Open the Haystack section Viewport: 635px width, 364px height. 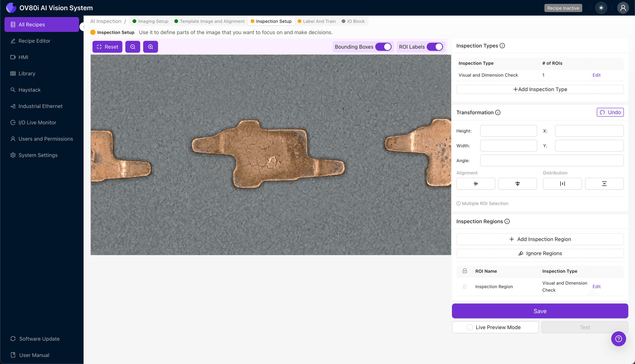click(30, 90)
